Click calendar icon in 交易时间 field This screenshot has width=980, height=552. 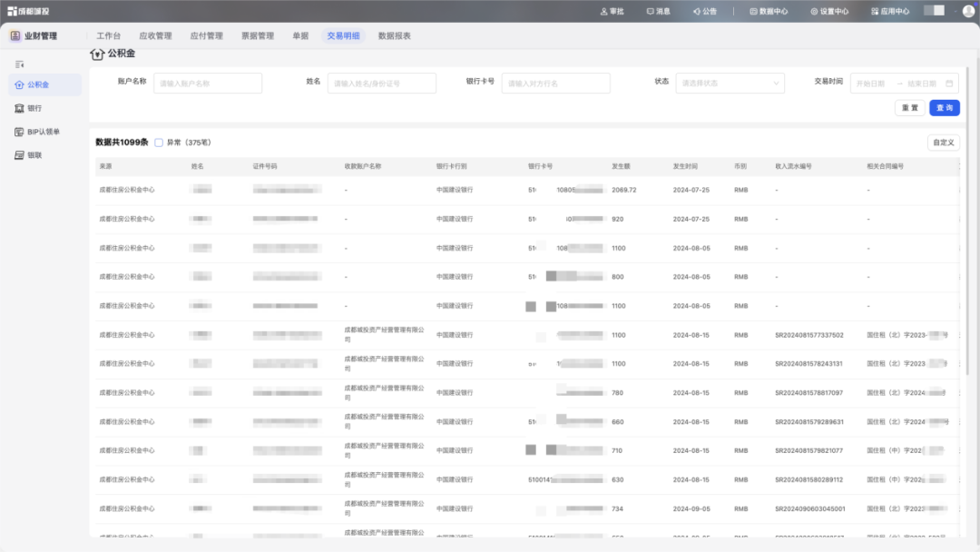click(949, 83)
